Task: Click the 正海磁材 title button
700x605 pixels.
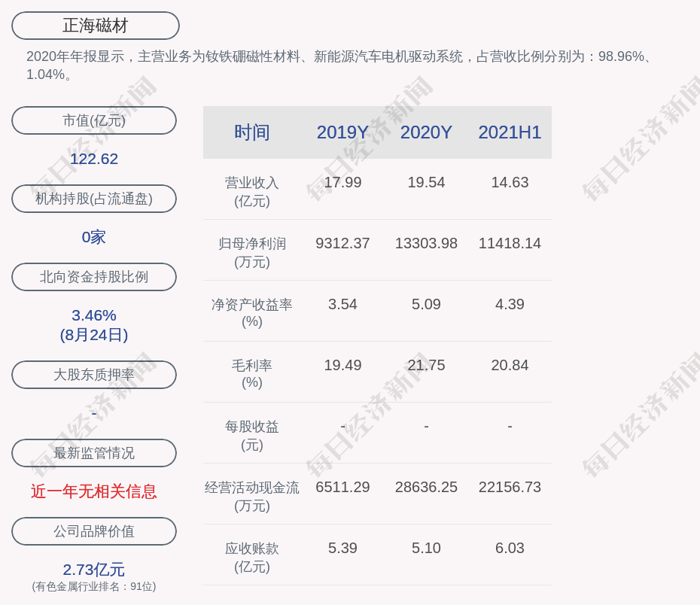Action: click(94, 25)
